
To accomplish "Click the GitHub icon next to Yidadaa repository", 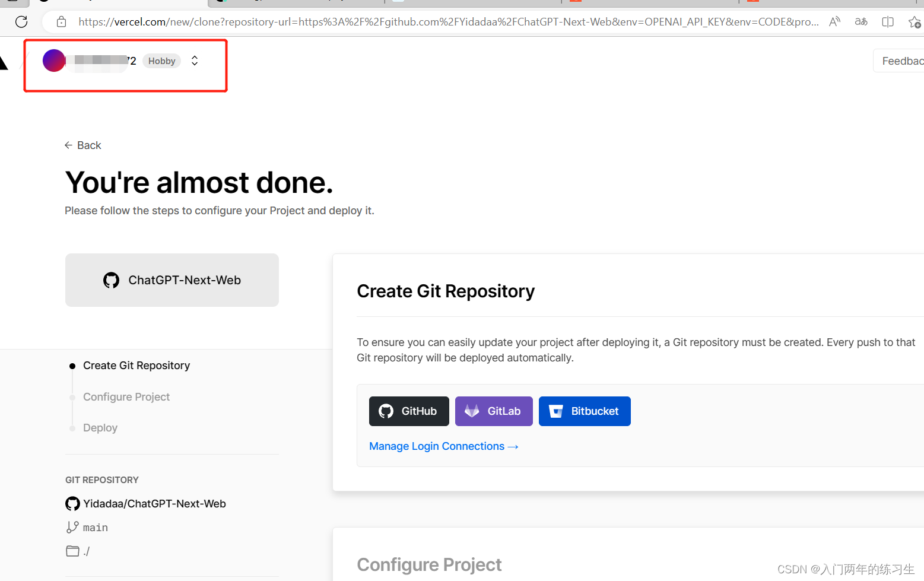I will 72,504.
